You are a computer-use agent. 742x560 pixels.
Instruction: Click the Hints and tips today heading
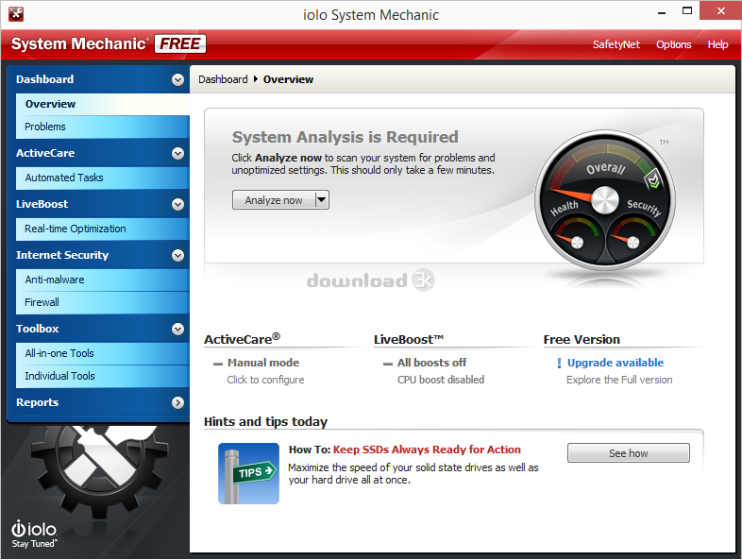tap(265, 422)
